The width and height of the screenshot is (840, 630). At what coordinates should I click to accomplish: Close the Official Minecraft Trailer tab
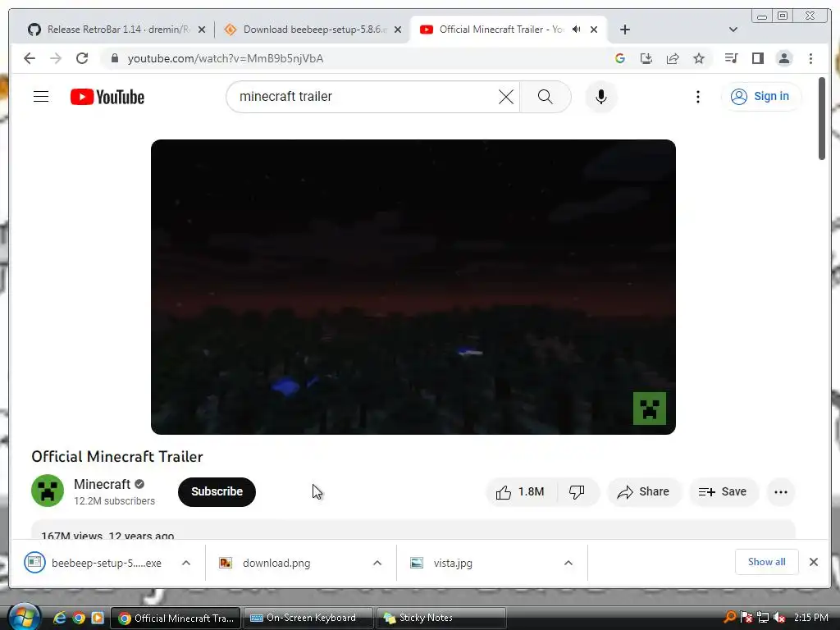coord(594,30)
